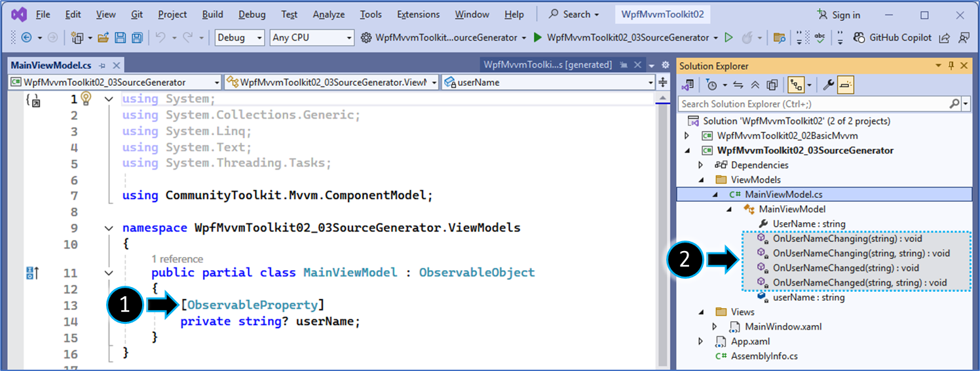The image size is (980, 371).
Task: Click the editor split window icon
Action: (x=662, y=83)
